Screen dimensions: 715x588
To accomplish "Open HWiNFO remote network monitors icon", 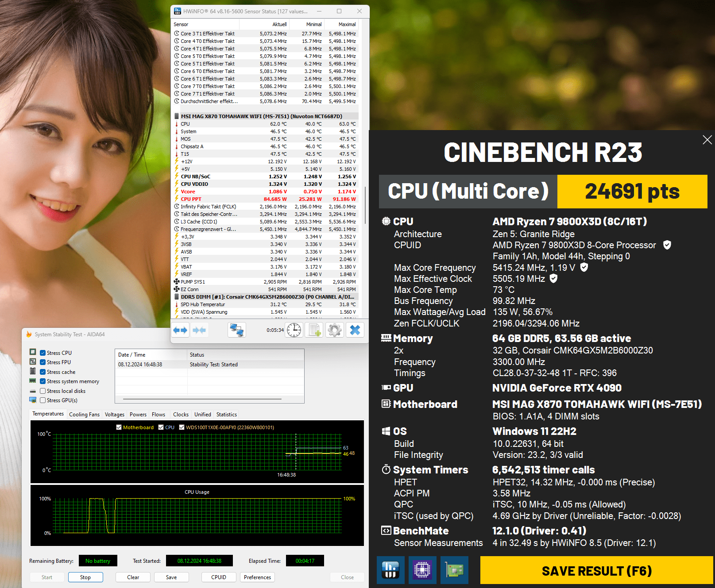I will (x=237, y=330).
